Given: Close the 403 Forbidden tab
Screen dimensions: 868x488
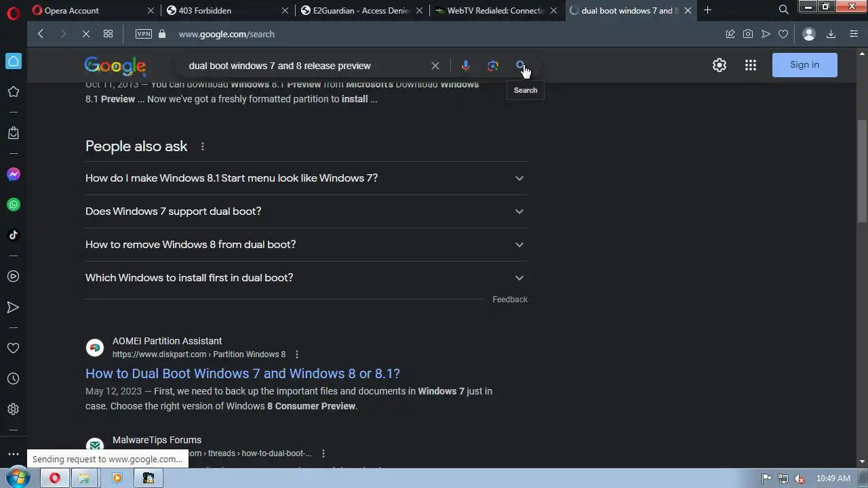Looking at the screenshot, I should tap(285, 10).
